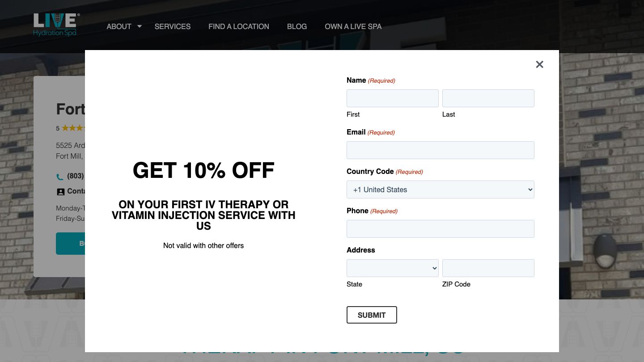Close the discount popup with X

[x=539, y=64]
